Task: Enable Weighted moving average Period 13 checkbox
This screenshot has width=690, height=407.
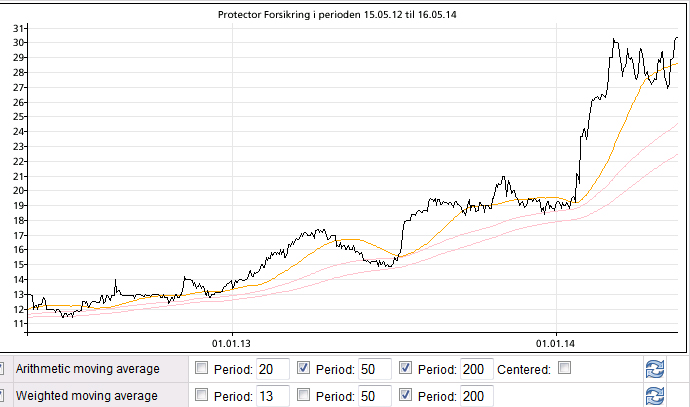Action: pos(202,395)
